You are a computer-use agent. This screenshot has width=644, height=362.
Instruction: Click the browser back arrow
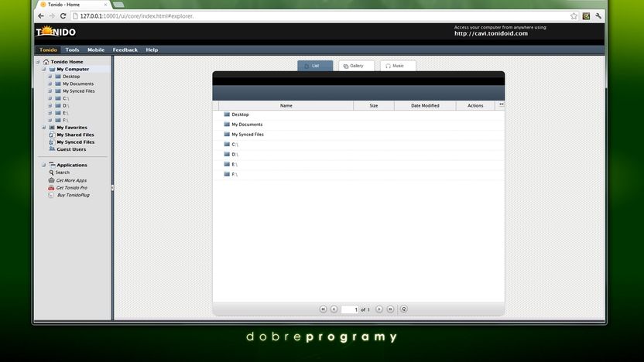click(41, 16)
